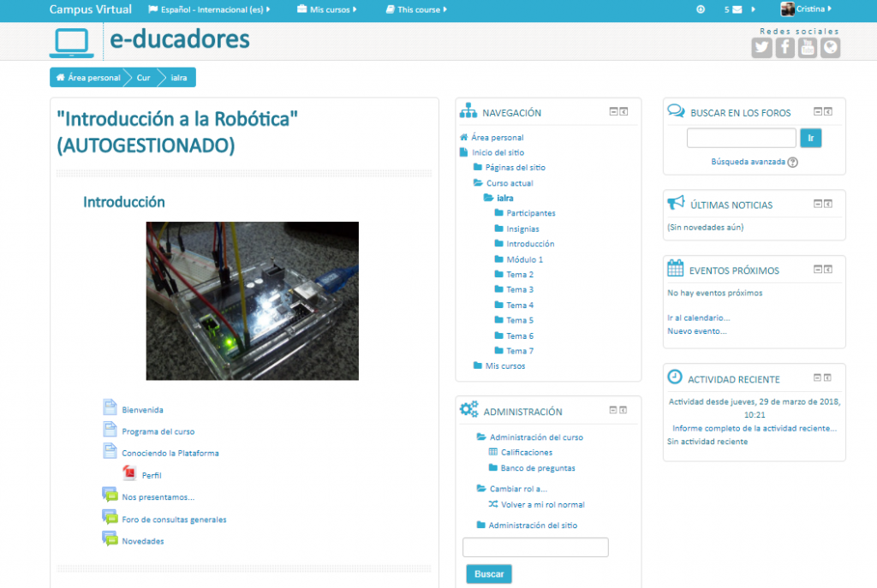Open the Twitter social media icon
Viewport: 877px width, 588px height.
(761, 48)
